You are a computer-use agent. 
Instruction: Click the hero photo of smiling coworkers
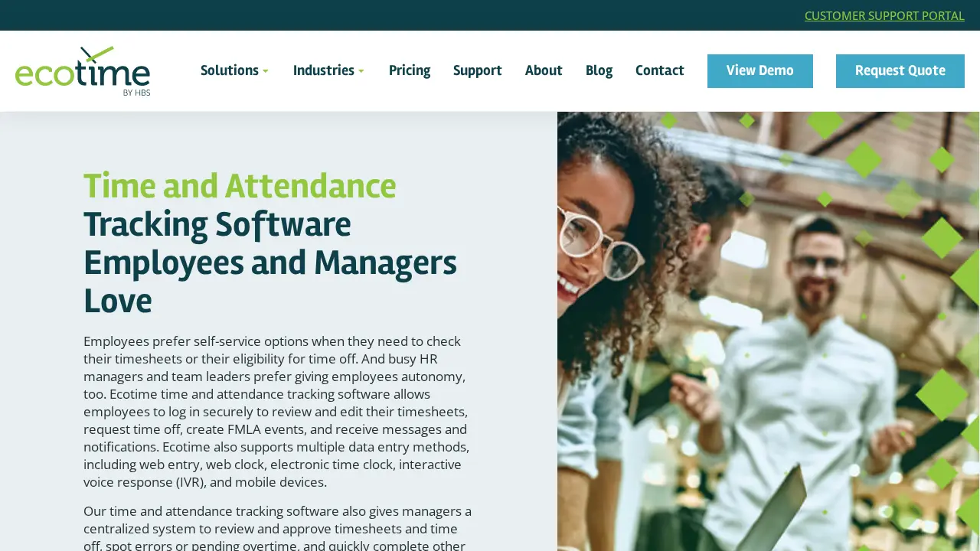(x=769, y=331)
